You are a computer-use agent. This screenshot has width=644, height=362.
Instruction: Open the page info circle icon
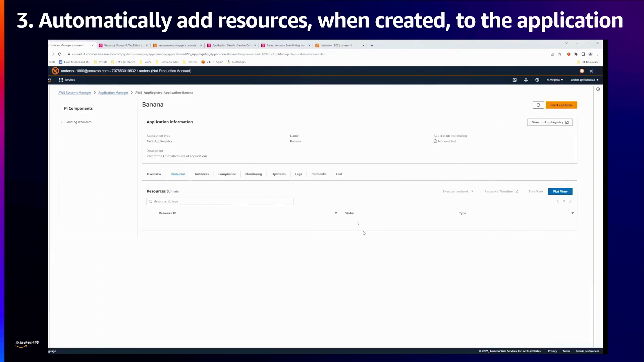(598, 89)
